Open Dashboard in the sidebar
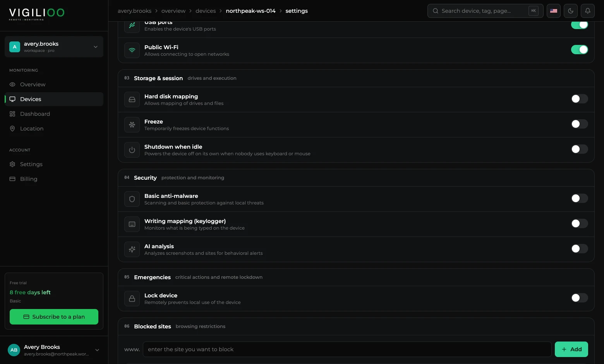Image resolution: width=604 pixels, height=364 pixels. (x=35, y=114)
